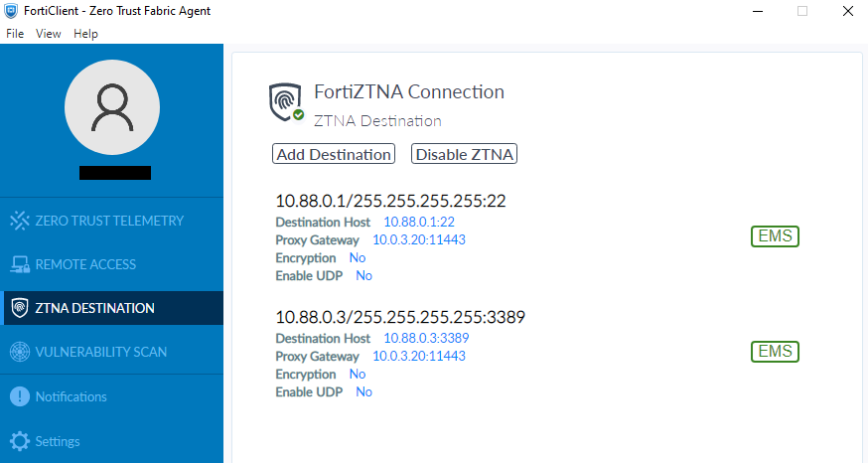Select the ZTNA Destination section
The height and width of the screenshot is (463, 868).
[x=112, y=308]
